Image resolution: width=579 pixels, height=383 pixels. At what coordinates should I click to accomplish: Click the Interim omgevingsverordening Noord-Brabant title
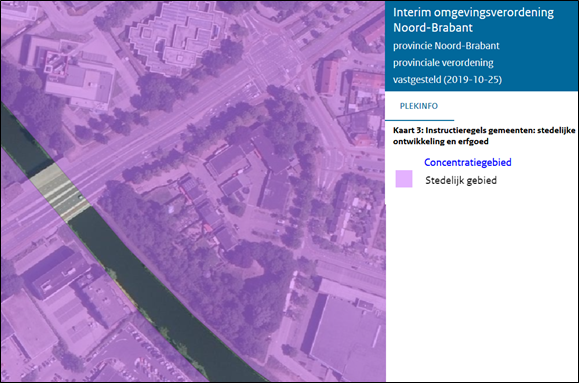coord(473,20)
